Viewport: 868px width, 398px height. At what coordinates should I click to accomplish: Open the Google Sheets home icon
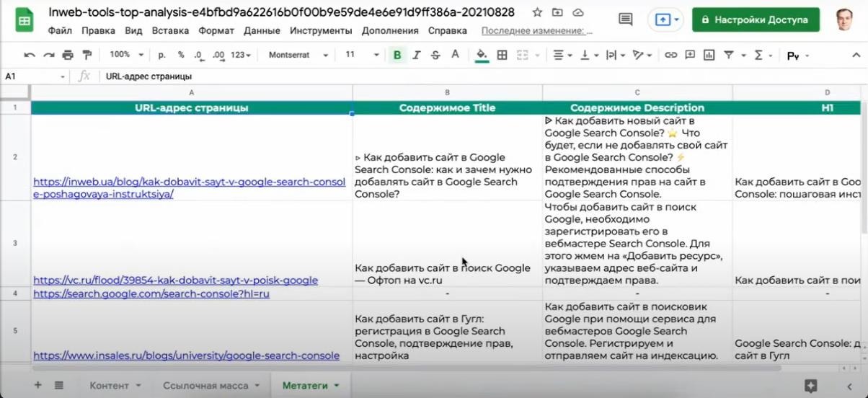[x=25, y=20]
